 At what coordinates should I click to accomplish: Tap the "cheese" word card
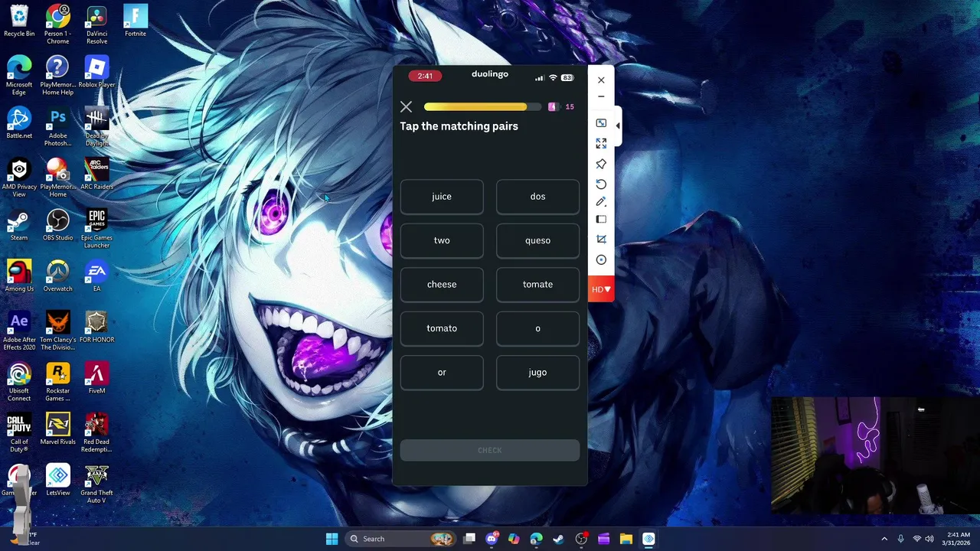pyautogui.click(x=442, y=285)
